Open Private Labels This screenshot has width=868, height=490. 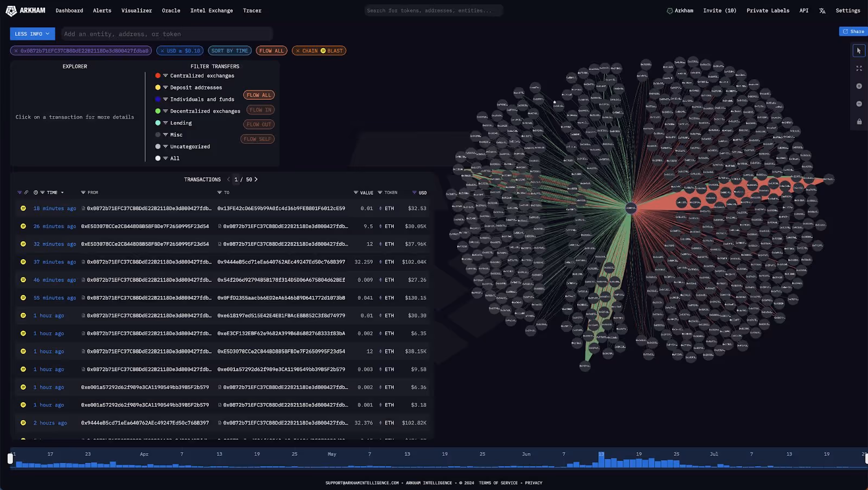coord(768,11)
